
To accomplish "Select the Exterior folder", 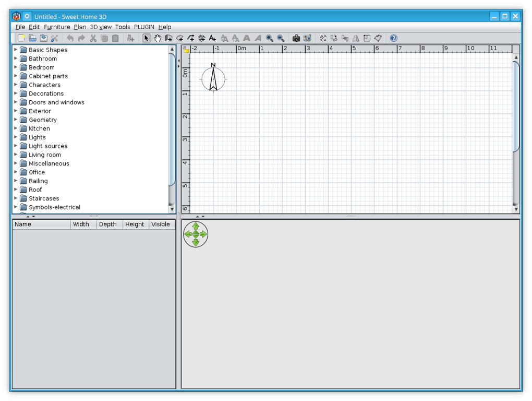I will point(35,111).
